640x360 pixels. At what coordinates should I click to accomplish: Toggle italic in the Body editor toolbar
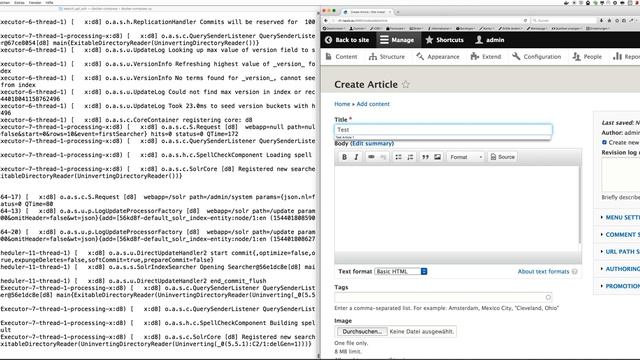click(x=356, y=157)
